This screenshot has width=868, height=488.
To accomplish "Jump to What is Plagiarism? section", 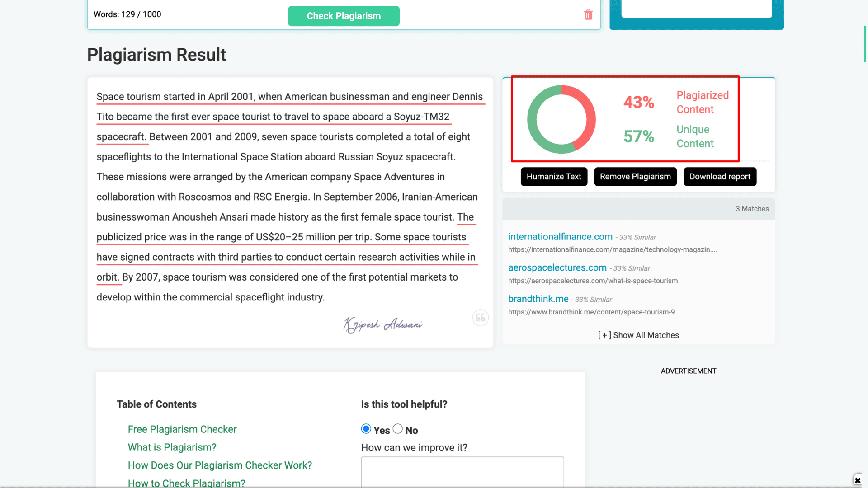I will click(172, 447).
